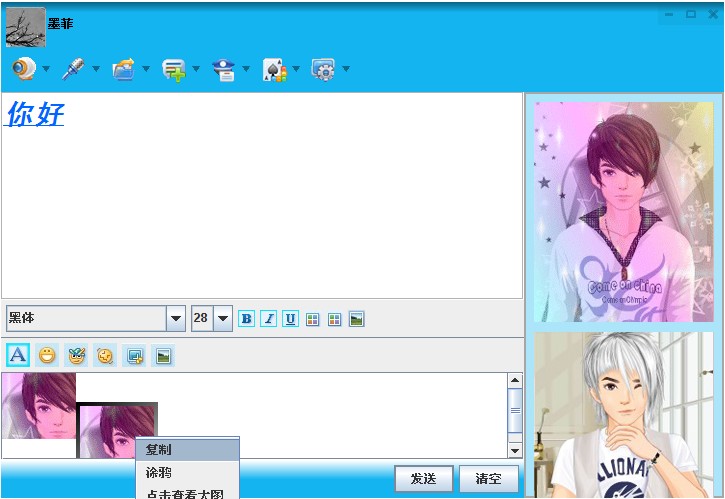Open dropdown arrow beside the file folder icon

(146, 69)
